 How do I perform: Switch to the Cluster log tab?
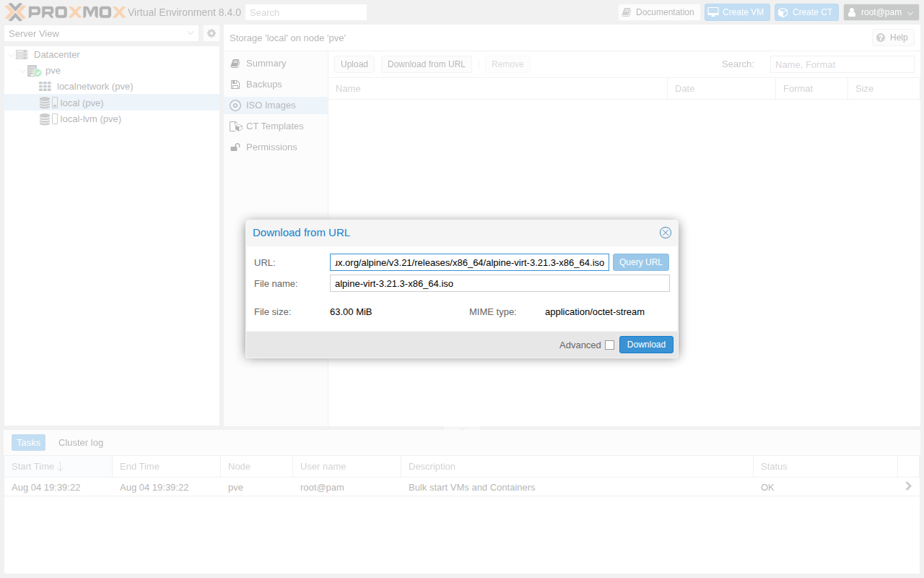81,443
